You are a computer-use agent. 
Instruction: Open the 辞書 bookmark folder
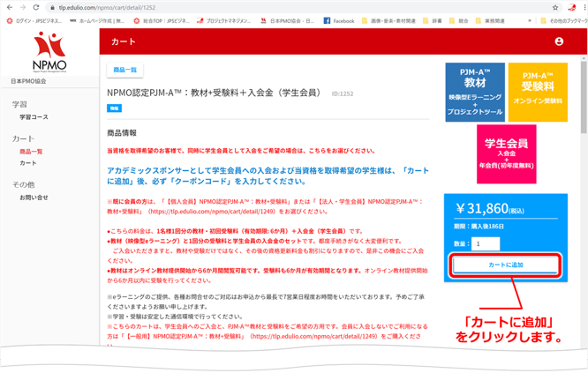(433, 21)
